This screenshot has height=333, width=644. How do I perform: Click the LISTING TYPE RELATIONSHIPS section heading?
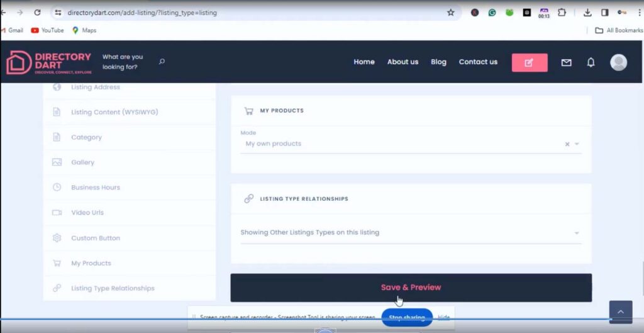[304, 199]
